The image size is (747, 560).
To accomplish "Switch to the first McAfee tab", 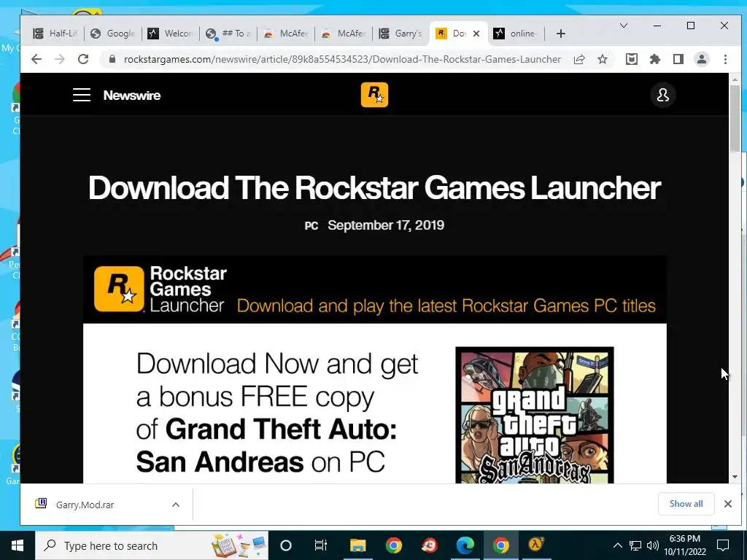I will 286,34.
